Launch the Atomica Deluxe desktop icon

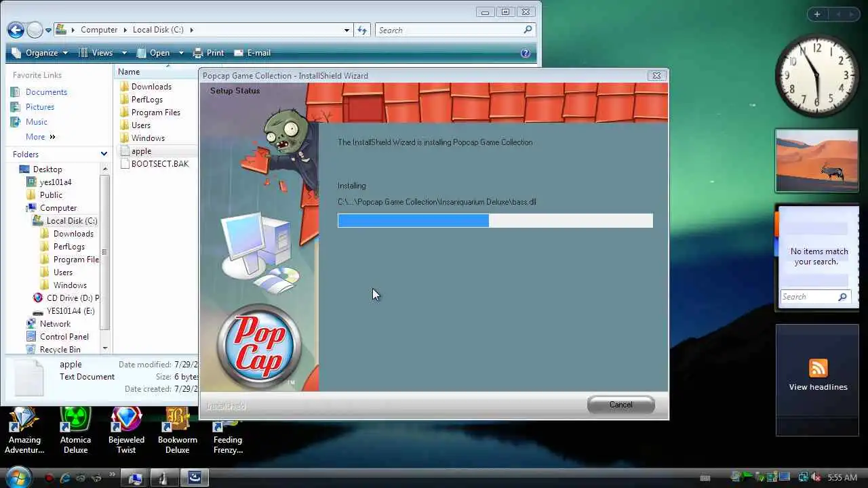tap(75, 430)
